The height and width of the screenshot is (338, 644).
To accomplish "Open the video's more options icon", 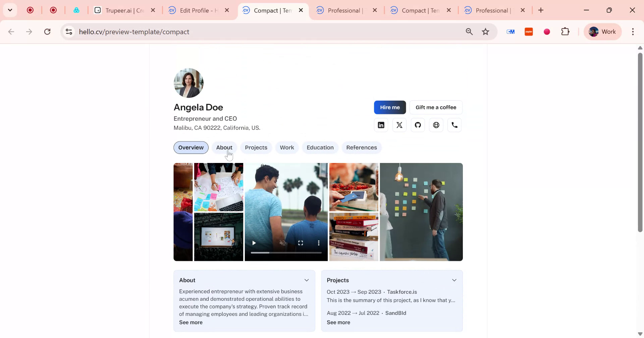I will click(318, 242).
